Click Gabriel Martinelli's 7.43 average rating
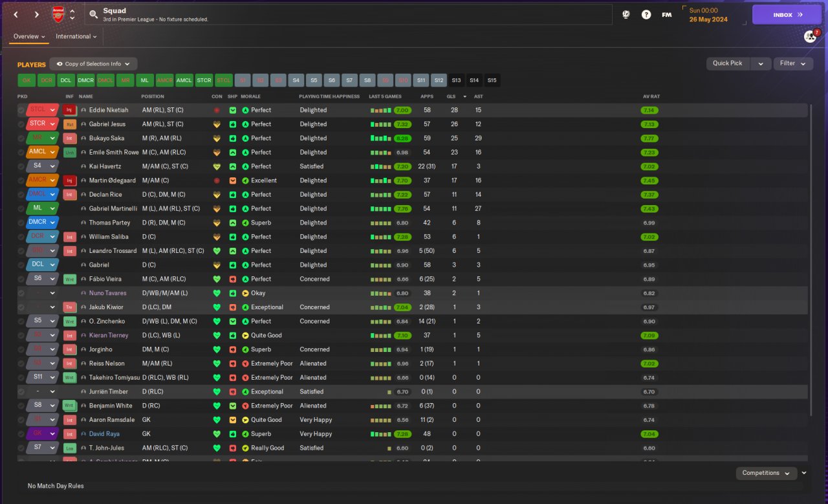 click(x=649, y=209)
